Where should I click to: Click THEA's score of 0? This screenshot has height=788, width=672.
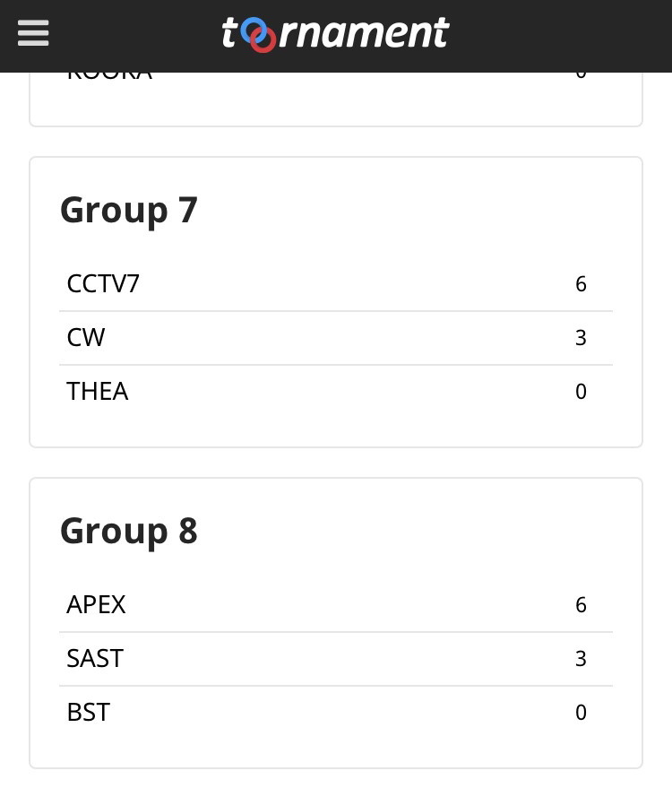[581, 392]
